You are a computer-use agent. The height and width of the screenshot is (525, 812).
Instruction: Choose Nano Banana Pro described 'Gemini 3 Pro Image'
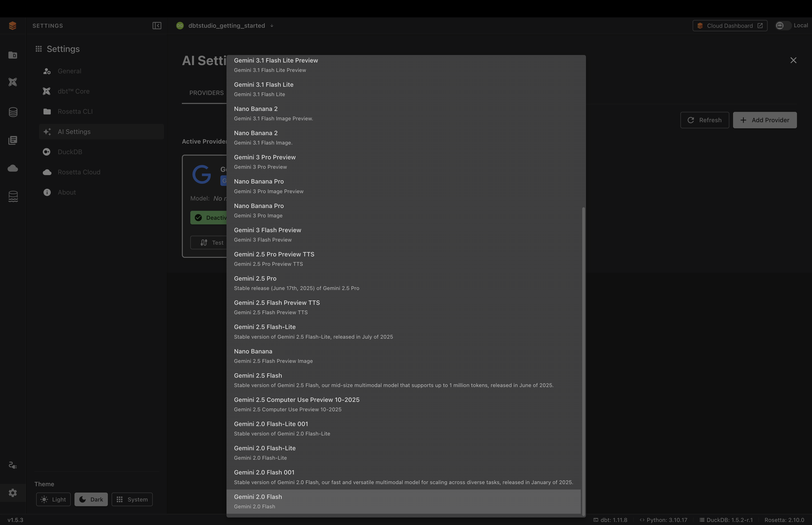(404, 210)
